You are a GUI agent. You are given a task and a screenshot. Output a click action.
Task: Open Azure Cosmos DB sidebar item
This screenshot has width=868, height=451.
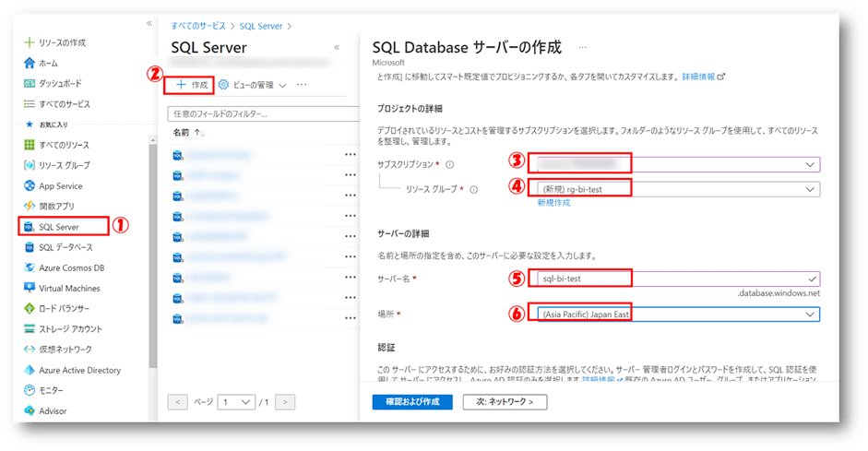(x=65, y=267)
